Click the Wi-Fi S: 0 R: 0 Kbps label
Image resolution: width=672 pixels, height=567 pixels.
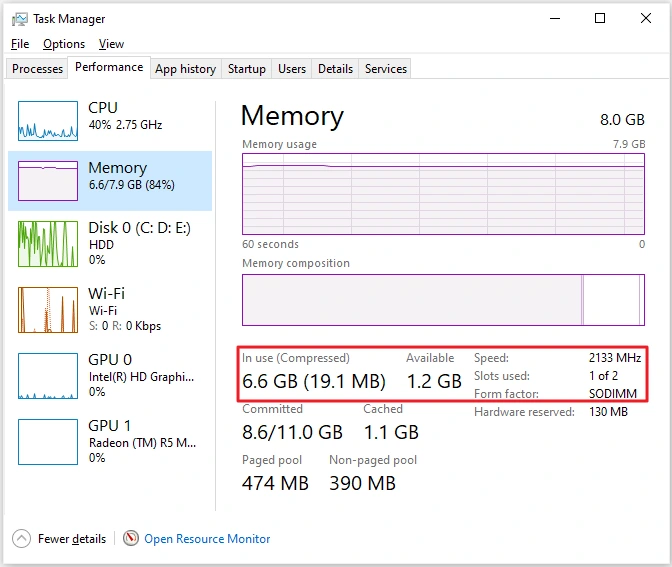pos(124,309)
